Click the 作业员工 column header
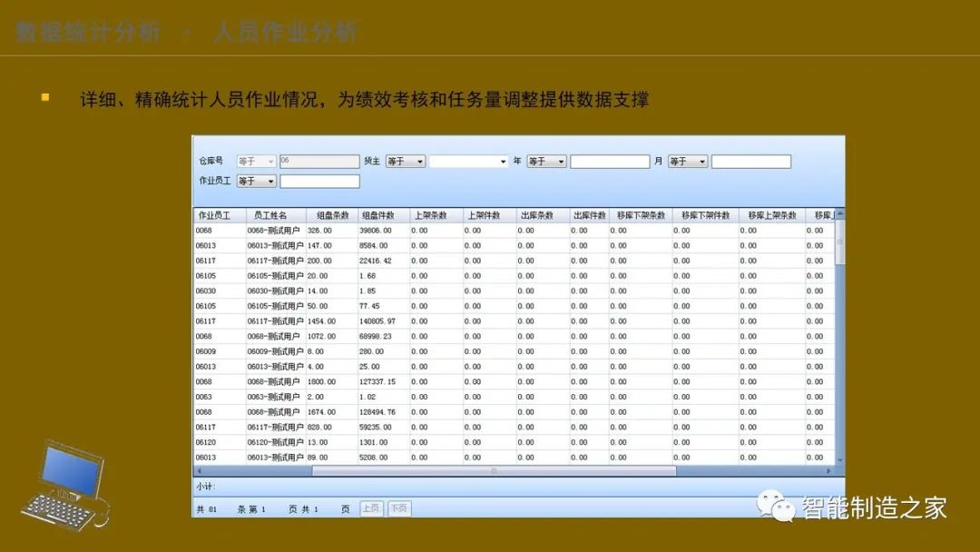 coord(215,214)
